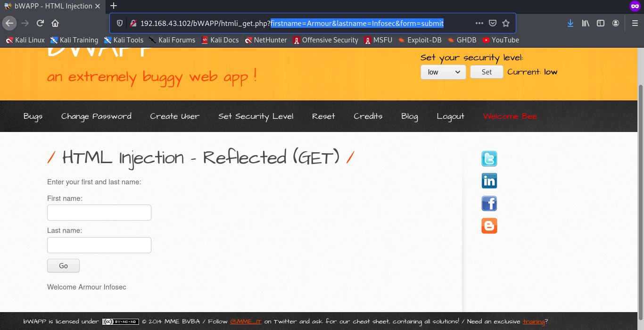Save page to Pocket
The width and height of the screenshot is (644, 330).
point(492,23)
